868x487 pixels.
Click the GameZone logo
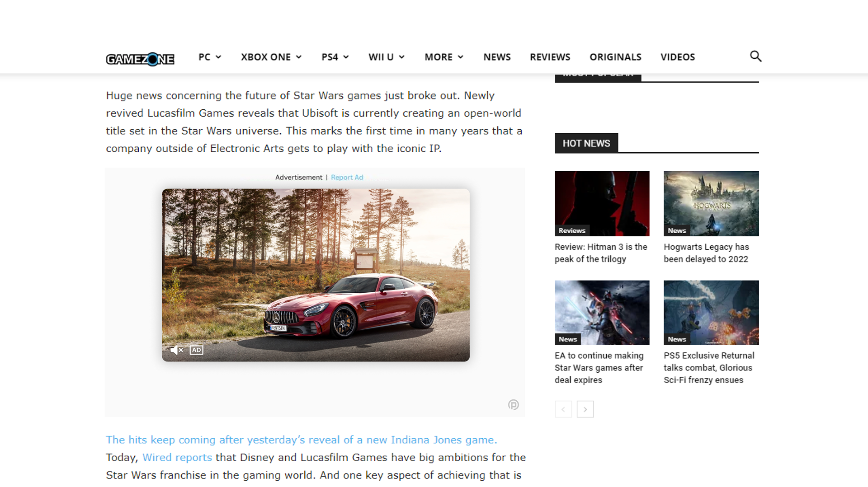140,59
